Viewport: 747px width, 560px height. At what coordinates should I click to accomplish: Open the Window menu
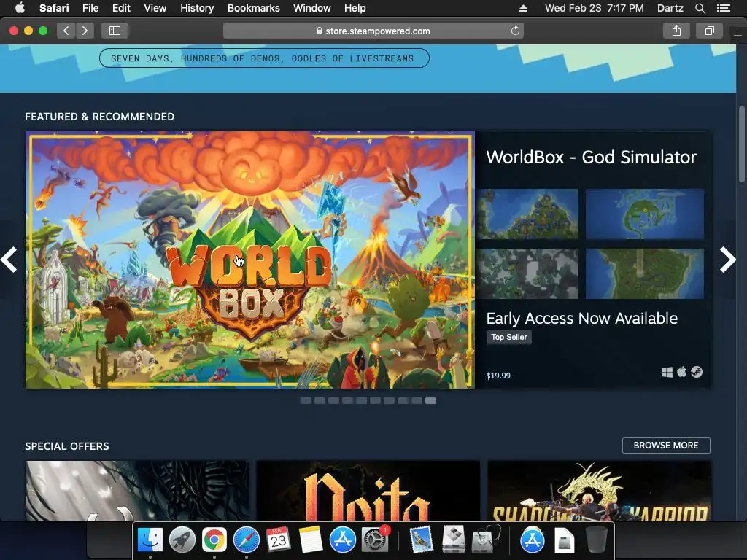tap(312, 8)
